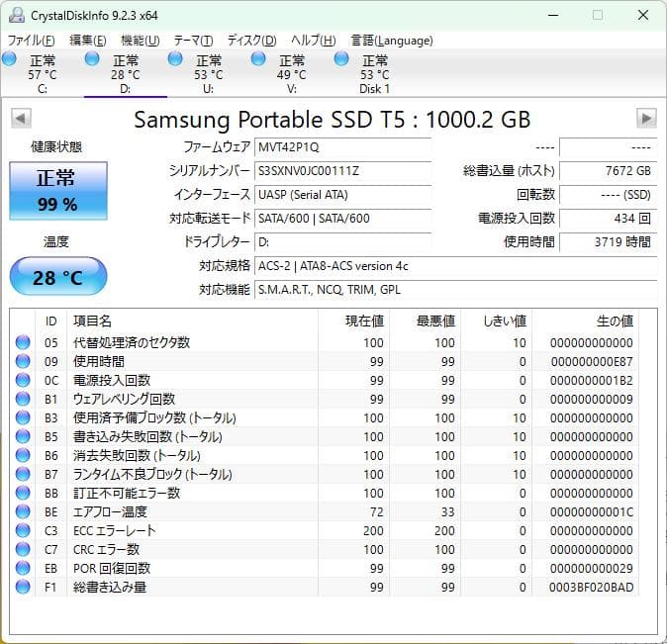Screen dimensions: 667x644
Task: Select the V: drive tab at 49 °C
Action: (x=291, y=74)
